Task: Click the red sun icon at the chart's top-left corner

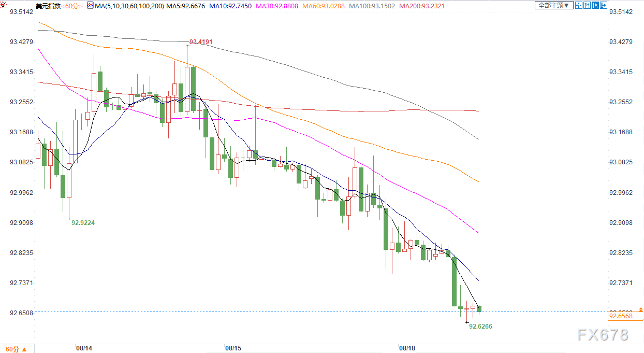Action: (x=3, y=5)
